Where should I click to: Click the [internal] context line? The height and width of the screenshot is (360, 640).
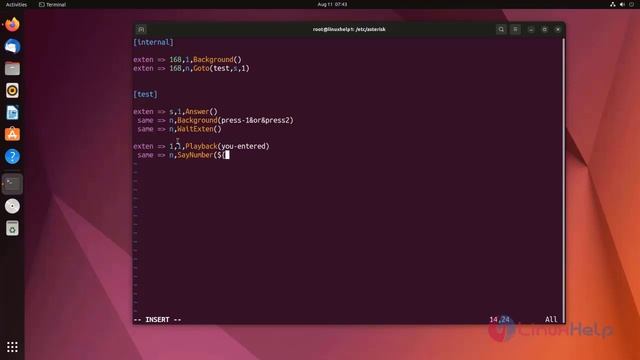pyautogui.click(x=153, y=42)
